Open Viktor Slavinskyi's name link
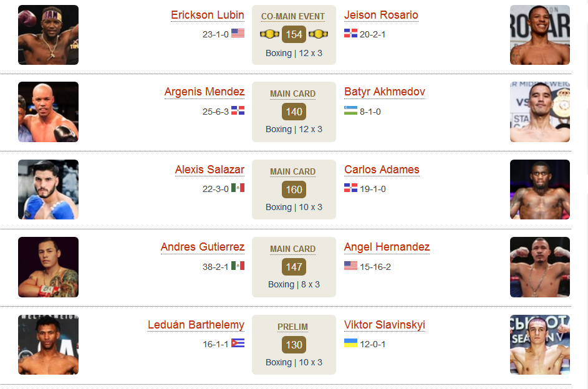 tap(385, 325)
